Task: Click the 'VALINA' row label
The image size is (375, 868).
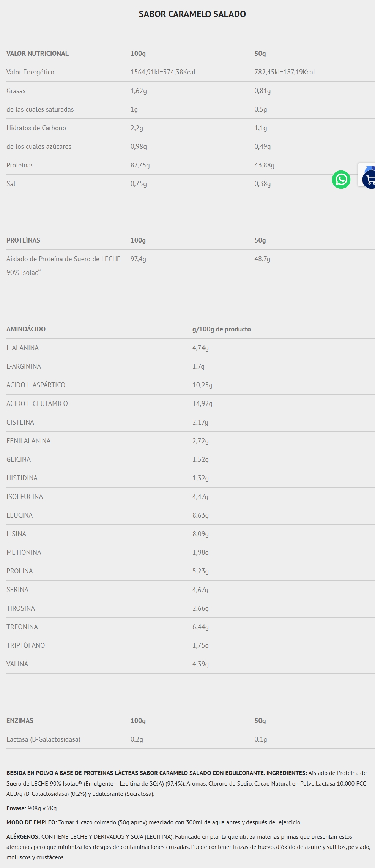Action: click(17, 664)
